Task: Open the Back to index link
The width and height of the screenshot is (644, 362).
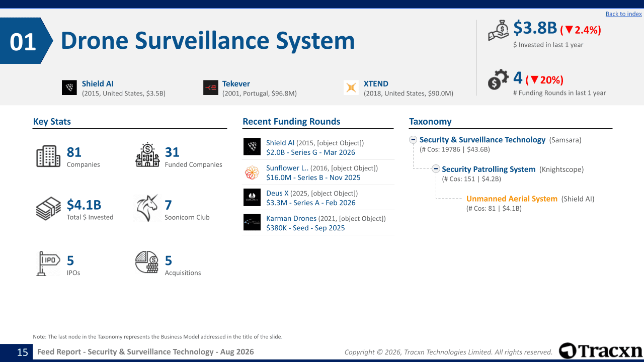Action: (624, 14)
